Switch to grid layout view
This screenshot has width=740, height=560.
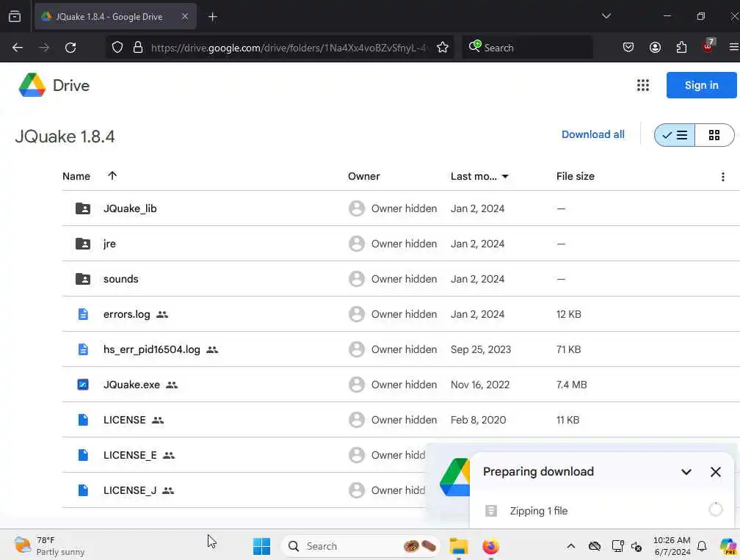(714, 135)
